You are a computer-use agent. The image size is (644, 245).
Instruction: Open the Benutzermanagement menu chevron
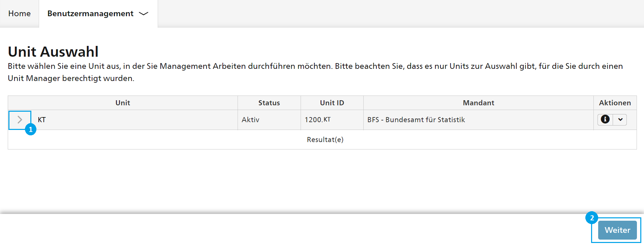point(144,13)
